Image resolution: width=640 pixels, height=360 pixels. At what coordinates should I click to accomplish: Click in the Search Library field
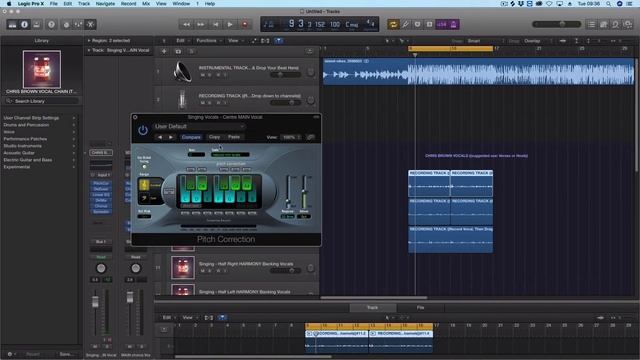(x=42, y=101)
